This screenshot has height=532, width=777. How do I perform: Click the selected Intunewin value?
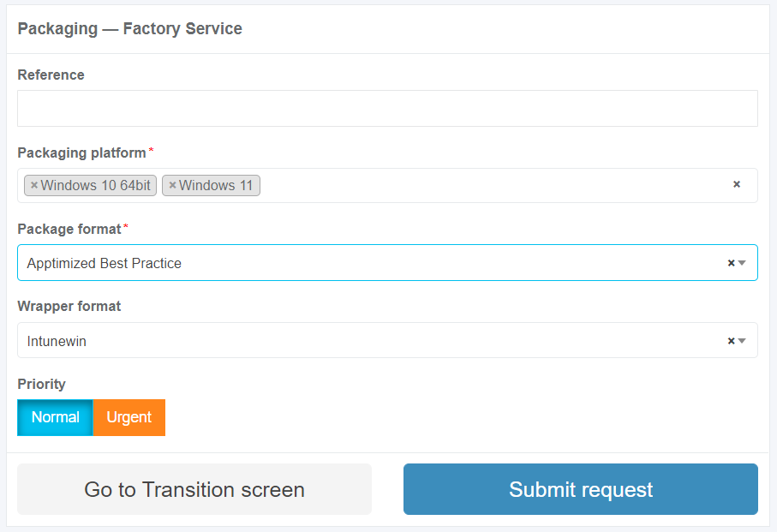pos(57,341)
